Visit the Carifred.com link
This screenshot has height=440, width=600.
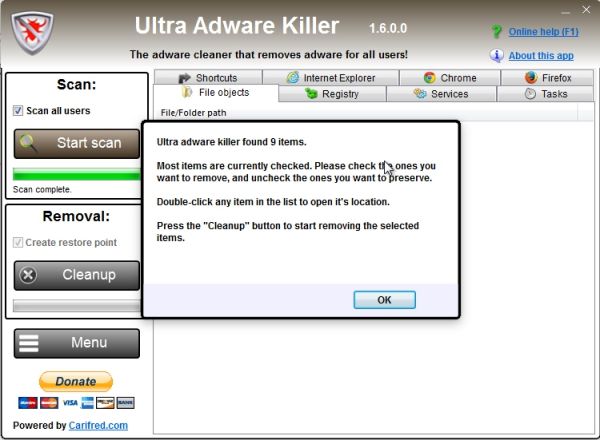(98, 425)
